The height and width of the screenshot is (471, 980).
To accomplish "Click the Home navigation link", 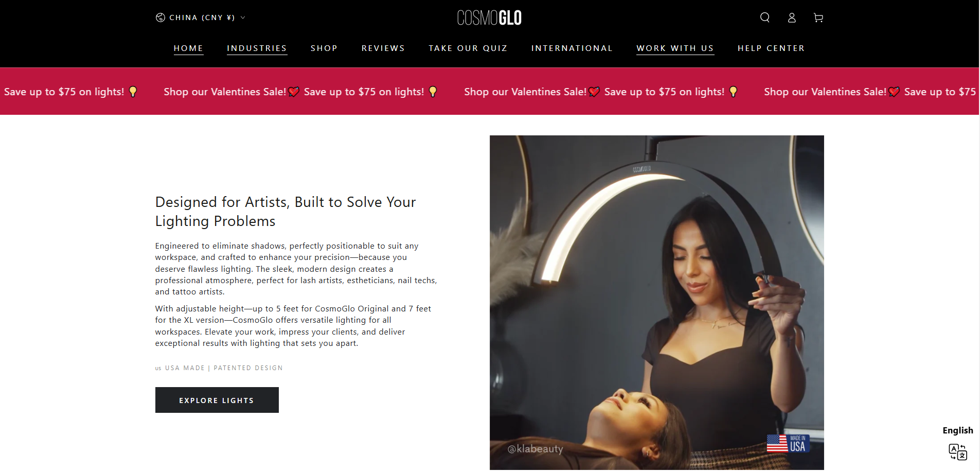I will [x=189, y=48].
